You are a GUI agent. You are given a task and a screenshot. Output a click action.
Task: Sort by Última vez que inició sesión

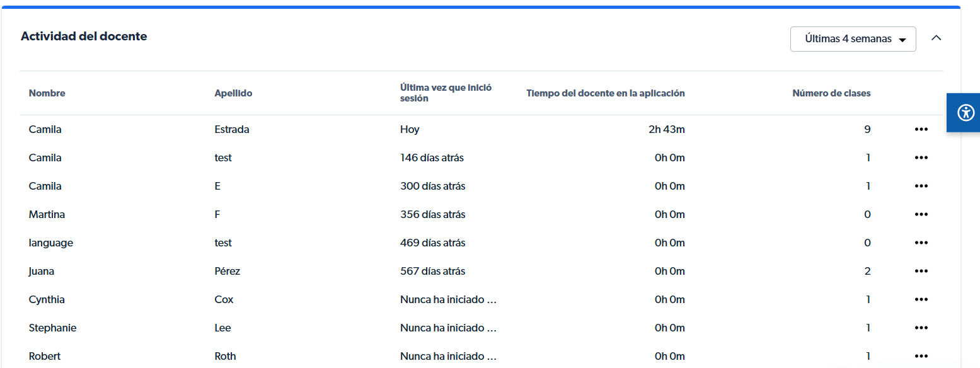446,93
